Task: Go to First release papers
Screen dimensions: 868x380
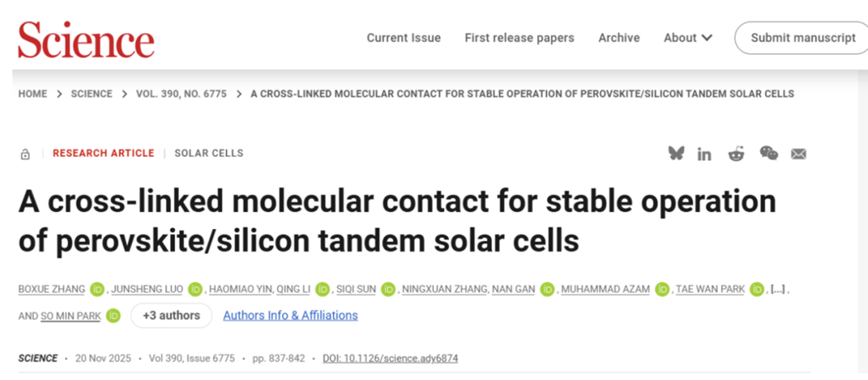Action: pyautogui.click(x=519, y=38)
